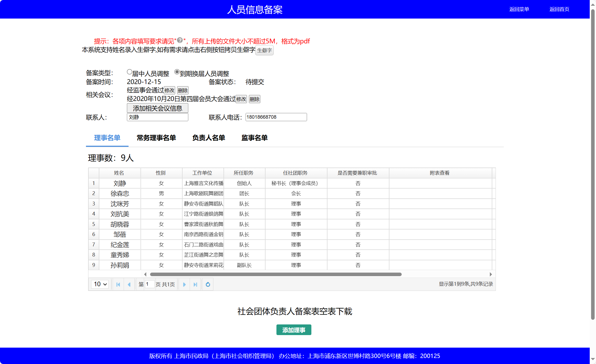596x364 pixels.
Task: Click the green 添加理事 button
Action: click(294, 330)
